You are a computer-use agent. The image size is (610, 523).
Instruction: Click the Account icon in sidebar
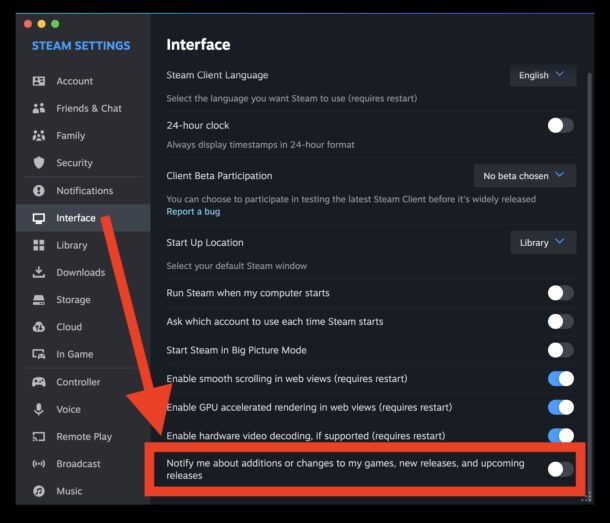tap(39, 81)
